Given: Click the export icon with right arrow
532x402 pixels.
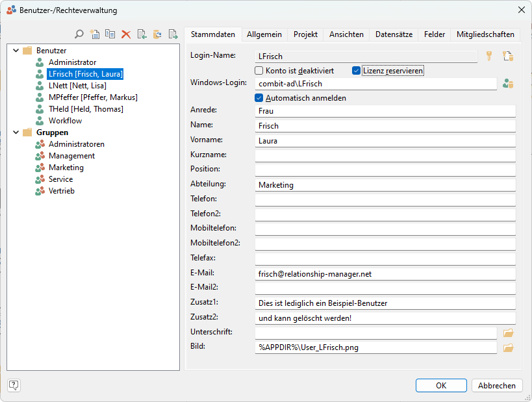Looking at the screenshot, I should pos(173,34).
